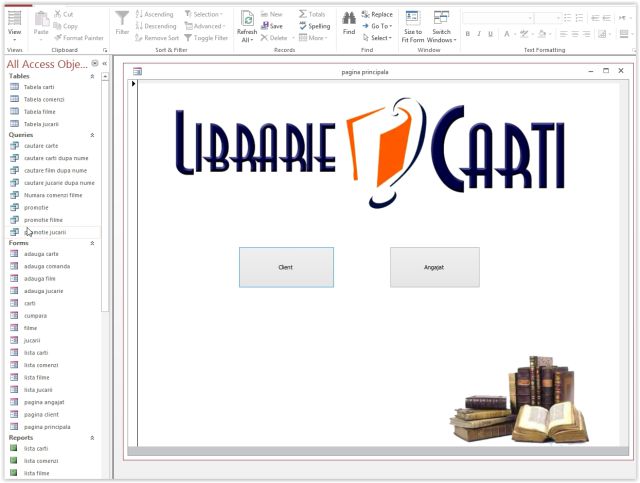640x483 pixels.
Task: Collapse the Reports group
Action: 92,438
